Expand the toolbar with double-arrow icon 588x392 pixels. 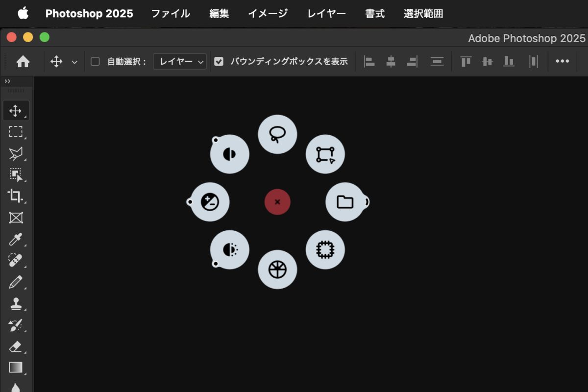[7, 81]
